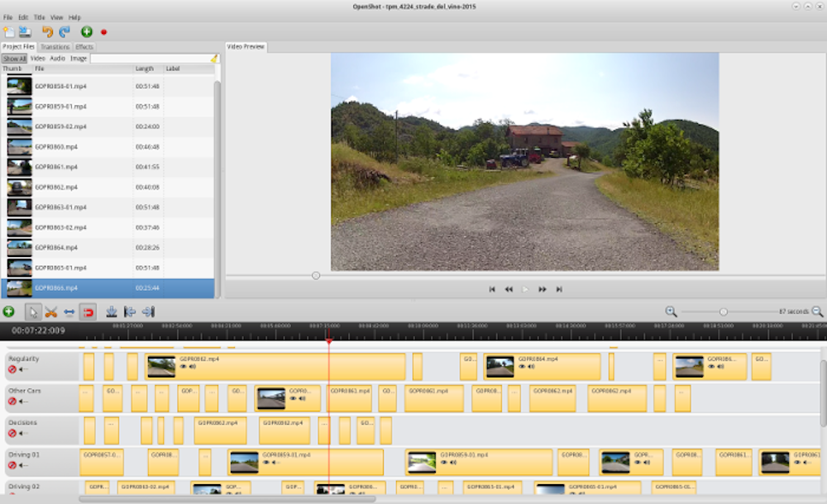Click the red record Export button

coord(104,32)
